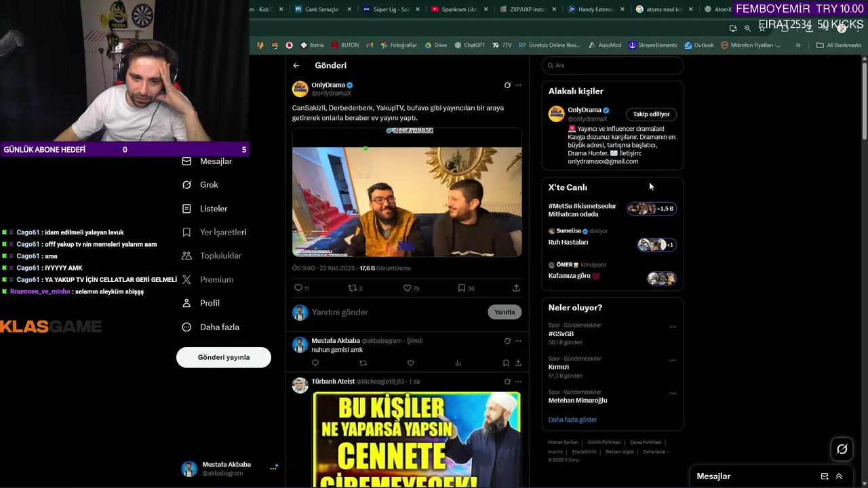Open account menu dots beside Mustafa Akbaba
This screenshot has height=488, width=868.
274,468
